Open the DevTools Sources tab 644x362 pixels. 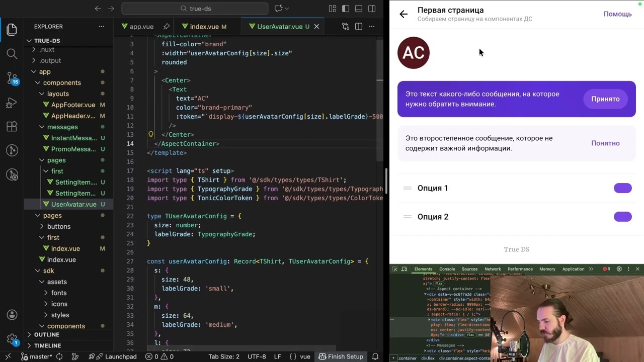[469, 269]
